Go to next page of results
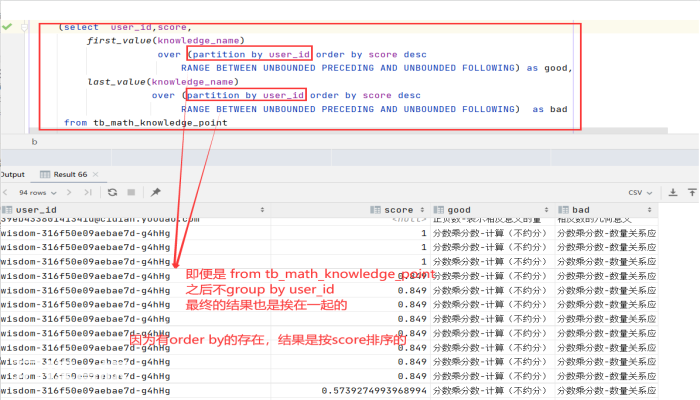This screenshot has height=400, width=700. pyautogui.click(x=69, y=192)
